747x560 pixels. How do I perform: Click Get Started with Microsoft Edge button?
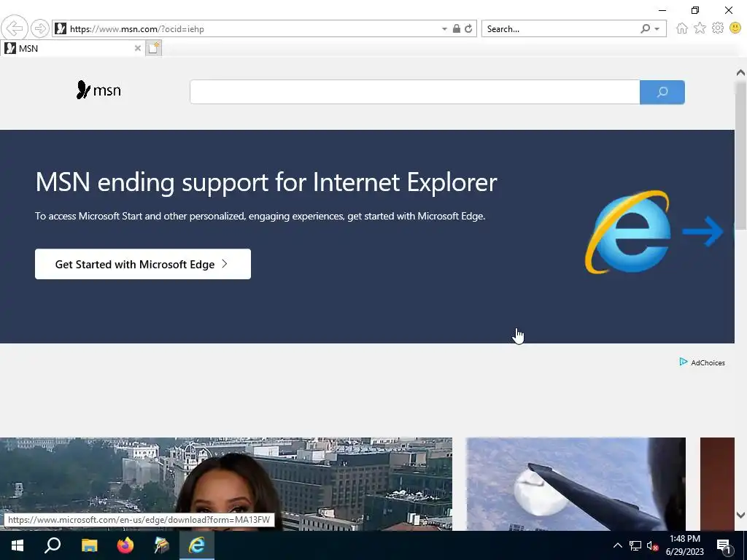143,264
